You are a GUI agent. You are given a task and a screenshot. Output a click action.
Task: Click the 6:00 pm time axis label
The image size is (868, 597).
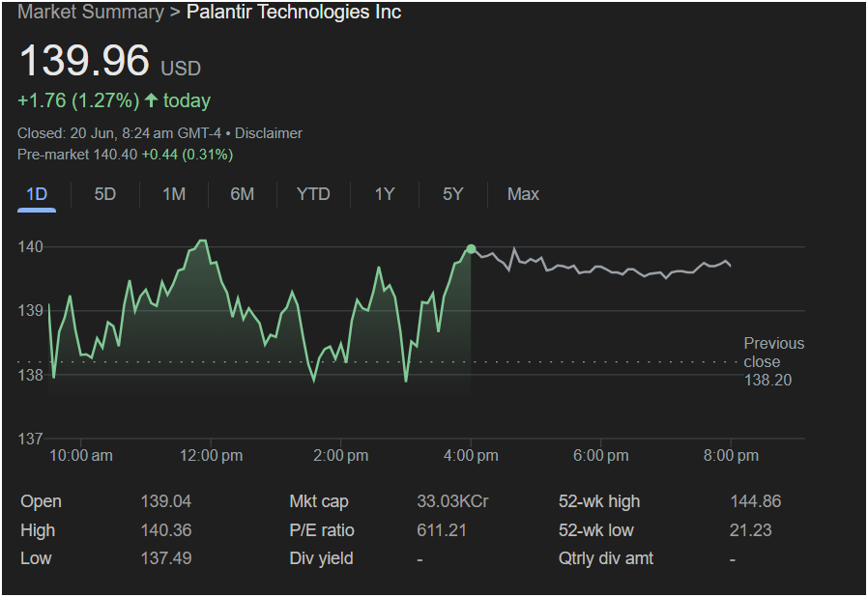pyautogui.click(x=601, y=456)
